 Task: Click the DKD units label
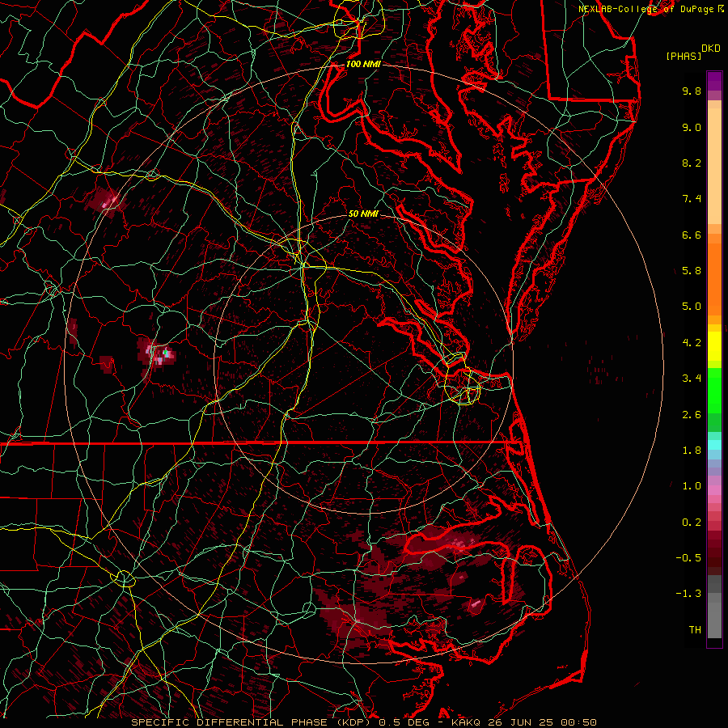click(x=710, y=49)
